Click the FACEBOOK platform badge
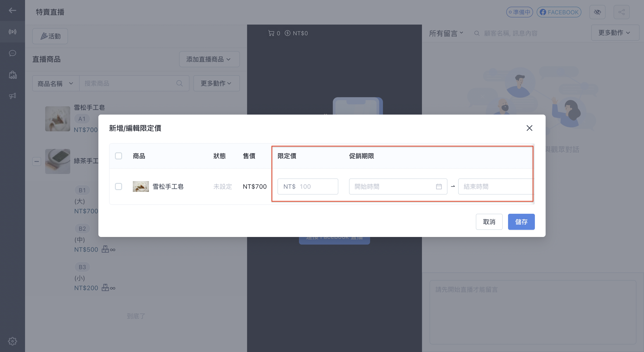The width and height of the screenshot is (644, 352). (x=559, y=12)
